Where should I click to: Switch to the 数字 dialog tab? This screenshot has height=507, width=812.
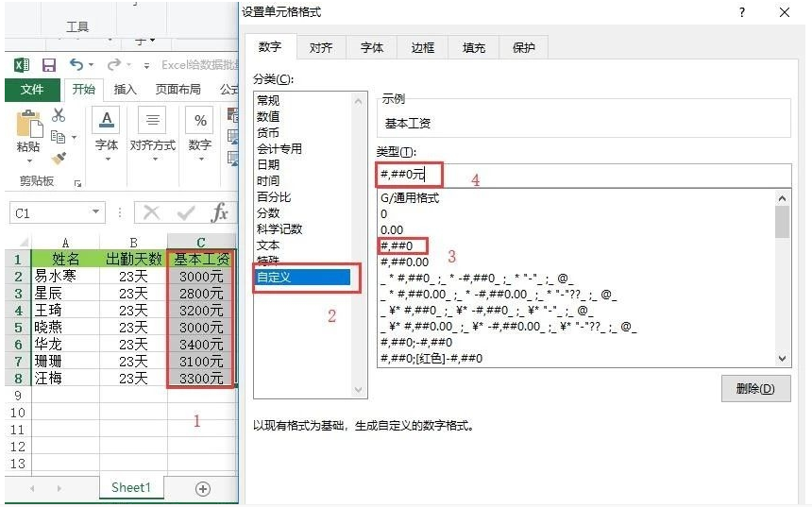tap(270, 46)
